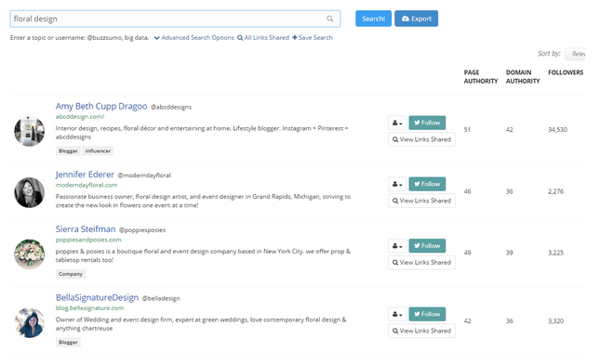Sort by Followers column header

tap(566, 72)
